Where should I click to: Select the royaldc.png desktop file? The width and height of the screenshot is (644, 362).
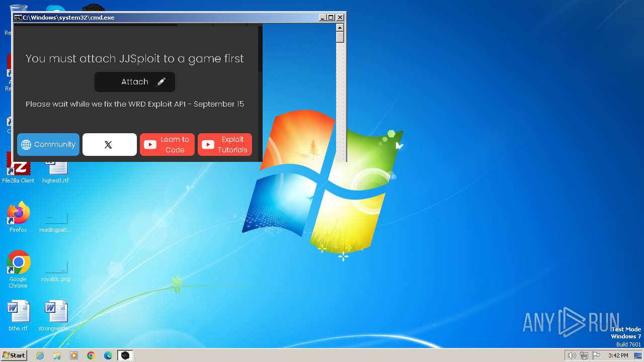56,270
